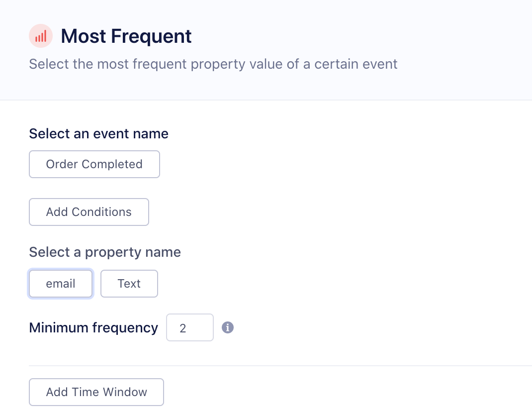The height and width of the screenshot is (416, 532).
Task: Click the value 2 in the frequency box
Action: tap(183, 328)
